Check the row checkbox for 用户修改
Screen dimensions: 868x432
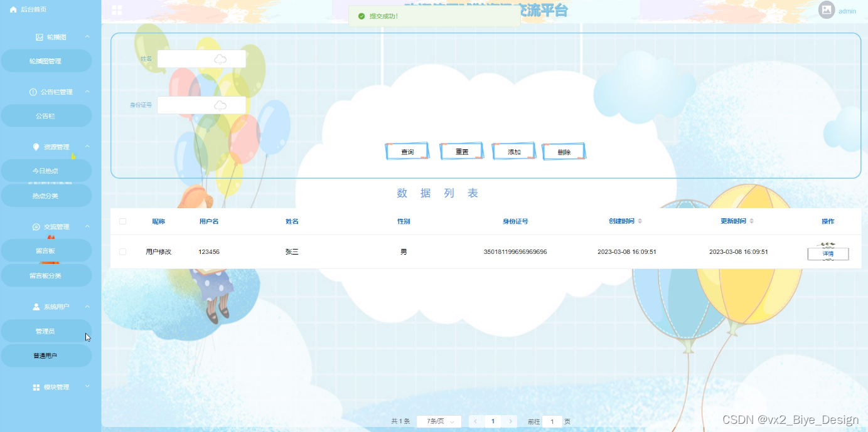click(x=122, y=251)
